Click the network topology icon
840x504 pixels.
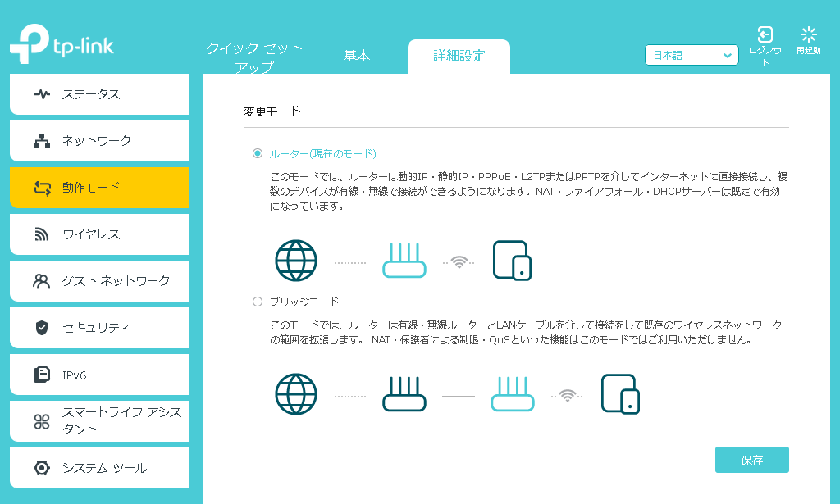tap(42, 141)
